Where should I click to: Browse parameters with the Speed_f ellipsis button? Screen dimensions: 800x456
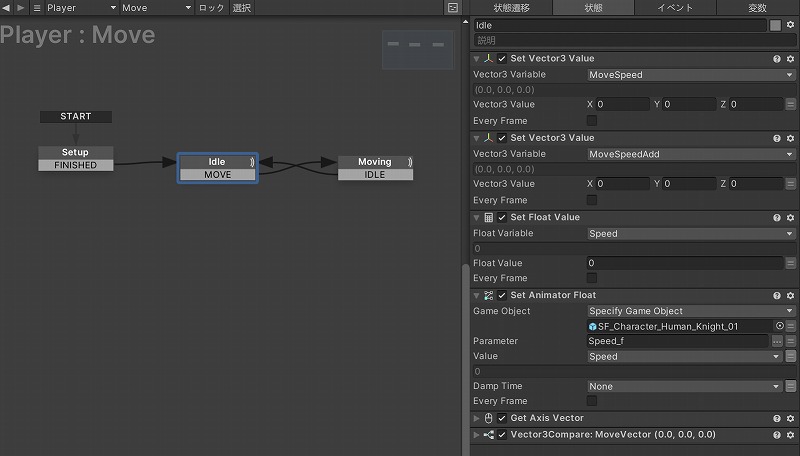(777, 341)
